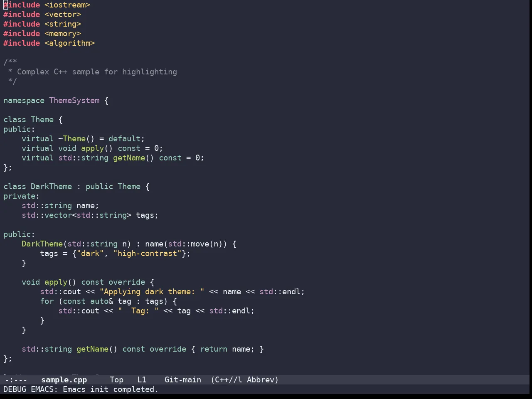Click on string literal "dark"
Screen dimensions: 532x399
[x=90, y=254]
